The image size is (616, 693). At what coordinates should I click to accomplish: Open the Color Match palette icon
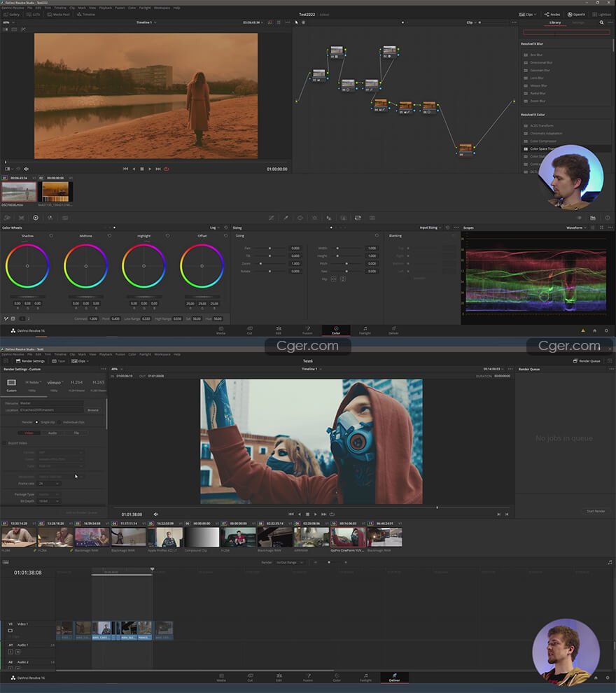(x=21, y=218)
